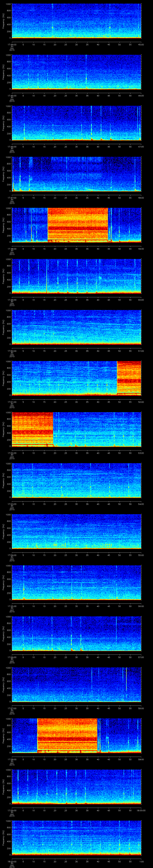The image size is (153, 868).
Task: Click the 17:59:00 start time label
Action: tap(12, 810)
